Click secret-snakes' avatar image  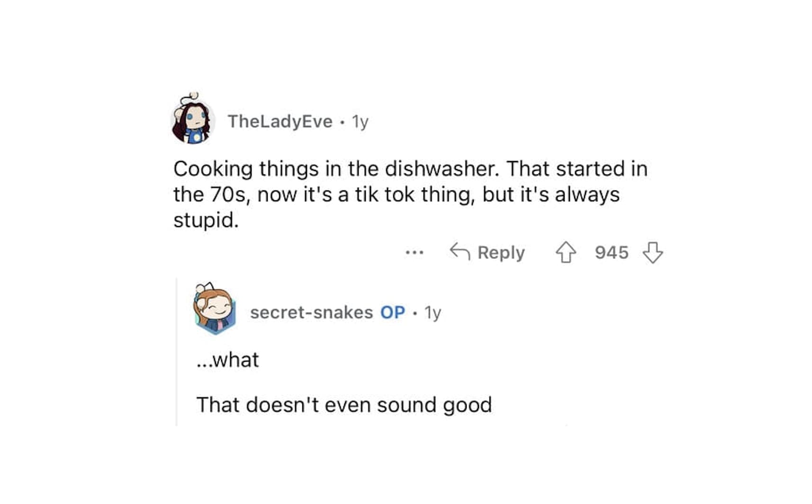215,309
